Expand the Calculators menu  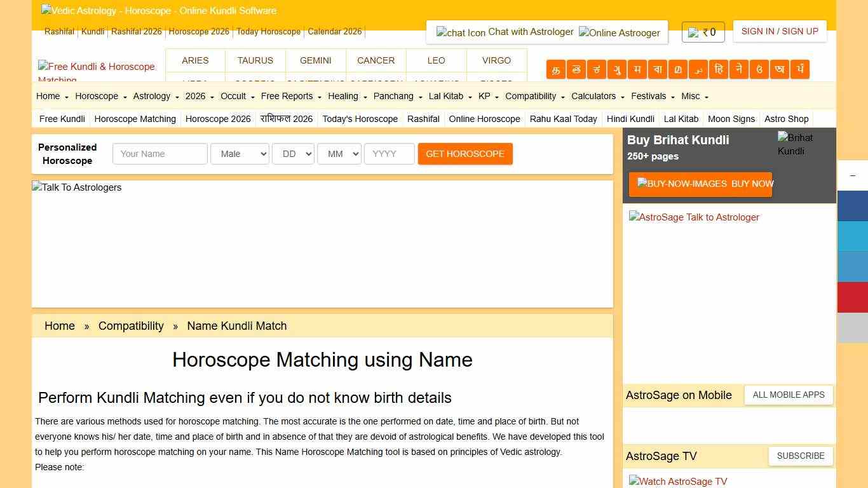tap(593, 96)
